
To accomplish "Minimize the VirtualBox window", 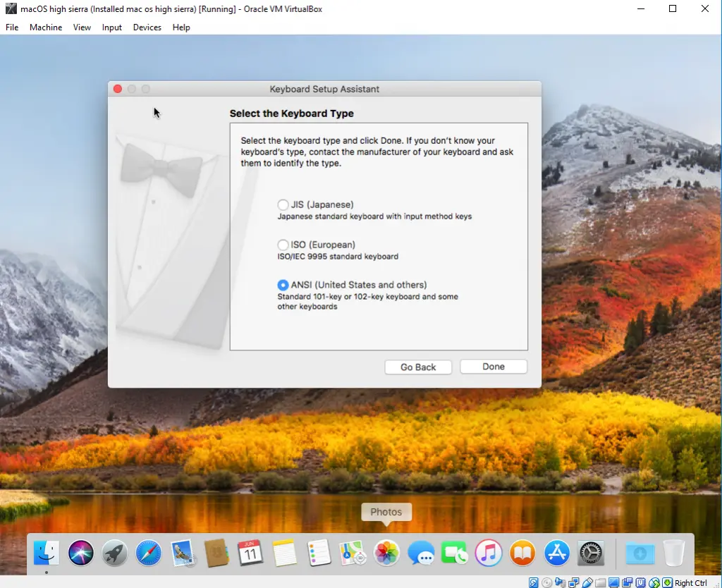I will tap(641, 8).
